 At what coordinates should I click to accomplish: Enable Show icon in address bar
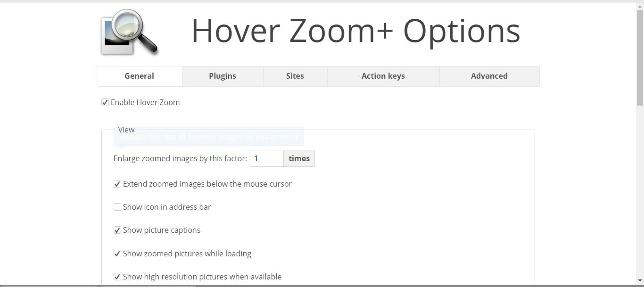point(117,207)
